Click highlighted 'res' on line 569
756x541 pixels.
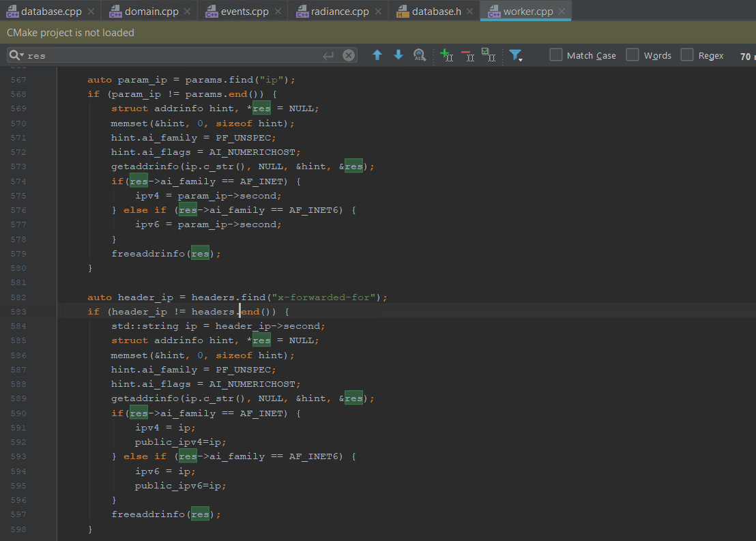[261, 108]
